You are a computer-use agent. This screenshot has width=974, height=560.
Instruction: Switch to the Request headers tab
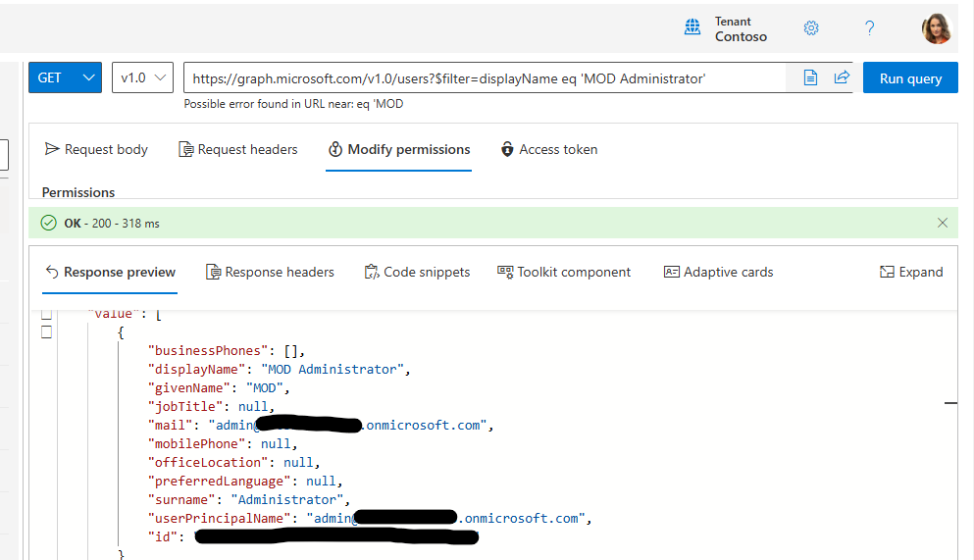[238, 150]
